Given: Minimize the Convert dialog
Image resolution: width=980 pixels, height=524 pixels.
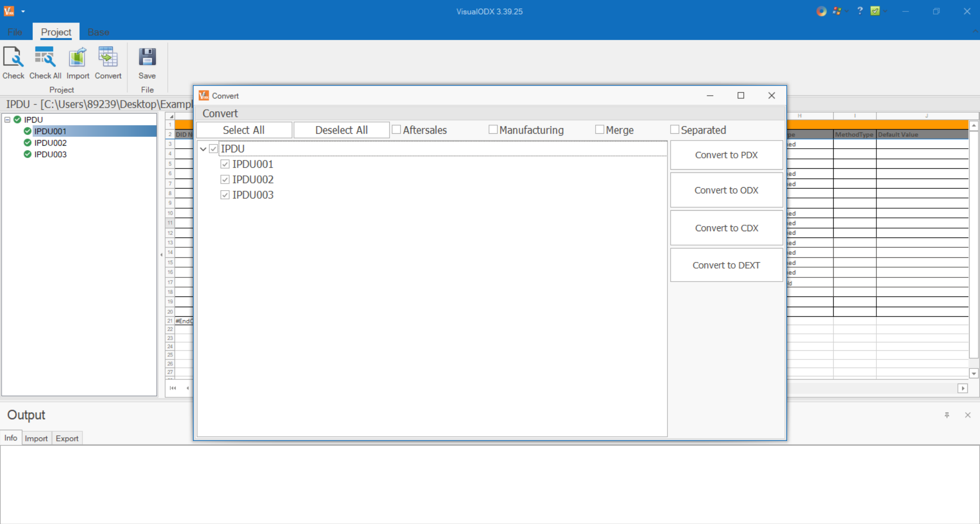Looking at the screenshot, I should point(710,95).
